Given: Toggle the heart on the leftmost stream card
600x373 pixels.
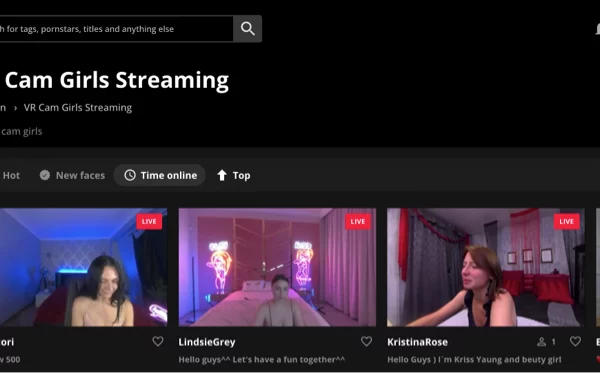Looking at the screenshot, I should point(158,341).
